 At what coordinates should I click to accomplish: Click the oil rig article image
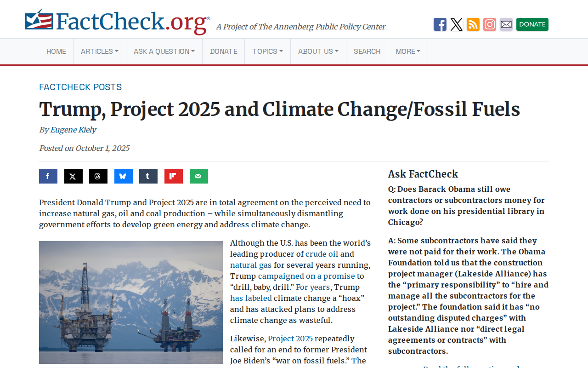tap(131, 302)
